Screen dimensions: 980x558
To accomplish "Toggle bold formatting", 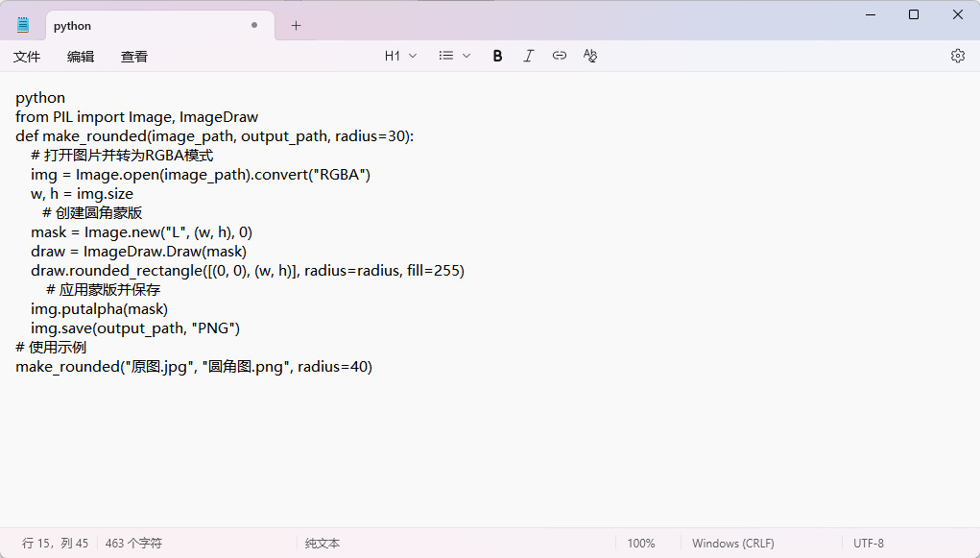I will point(497,56).
